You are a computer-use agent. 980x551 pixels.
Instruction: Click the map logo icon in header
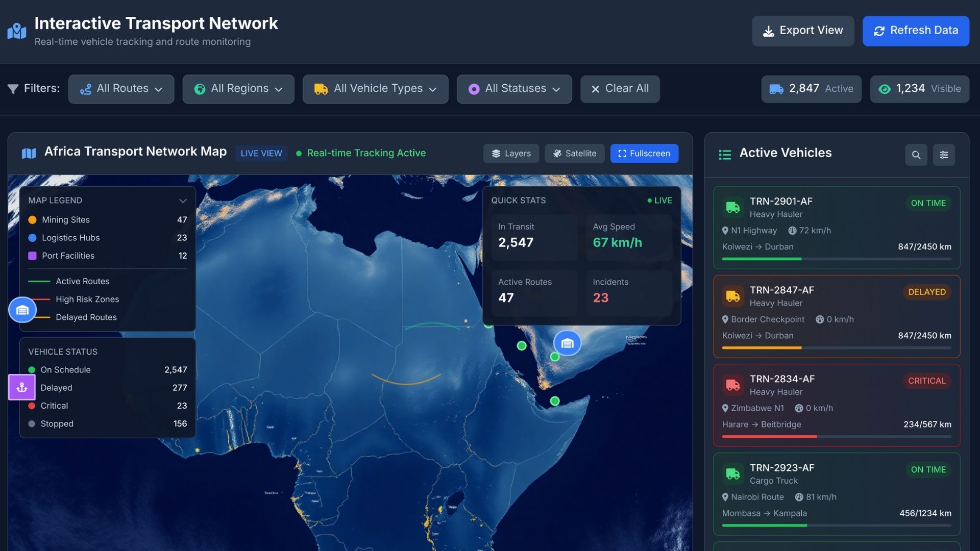point(17,31)
